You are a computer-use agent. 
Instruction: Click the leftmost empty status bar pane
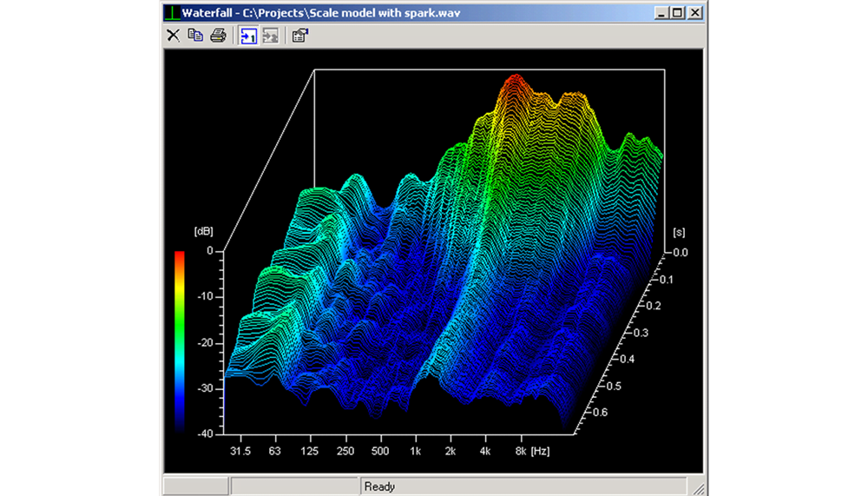(x=195, y=486)
